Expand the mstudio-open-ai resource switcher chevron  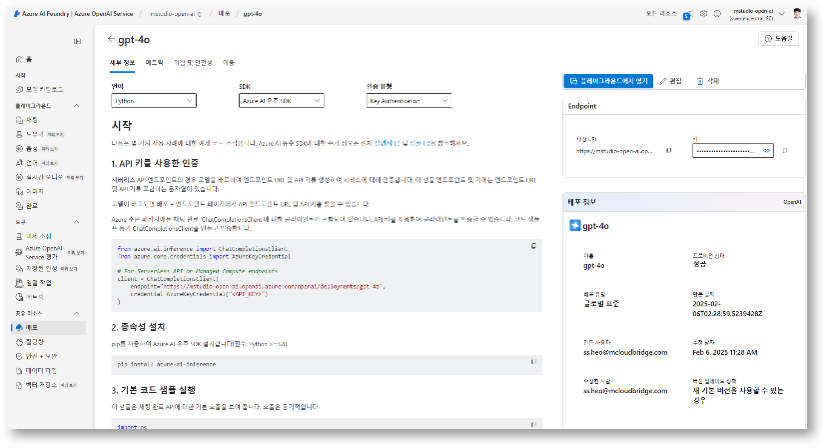pyautogui.click(x=782, y=14)
